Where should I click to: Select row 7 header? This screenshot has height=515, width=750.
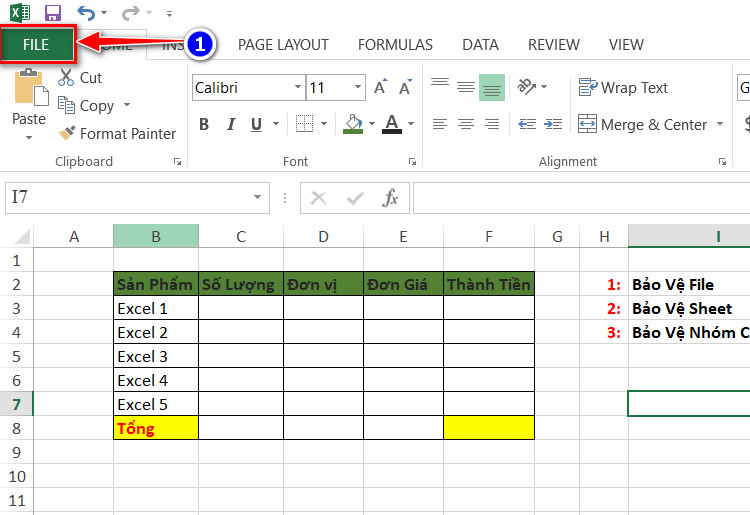pos(17,404)
